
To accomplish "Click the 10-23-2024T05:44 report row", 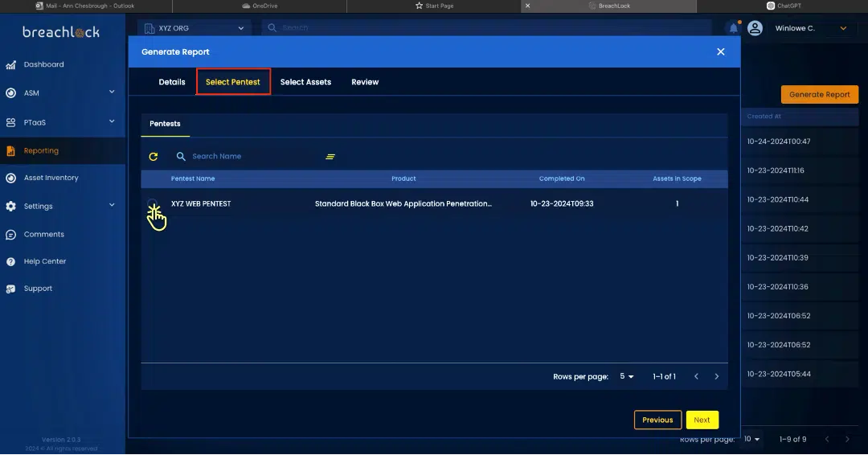I will [x=800, y=374].
